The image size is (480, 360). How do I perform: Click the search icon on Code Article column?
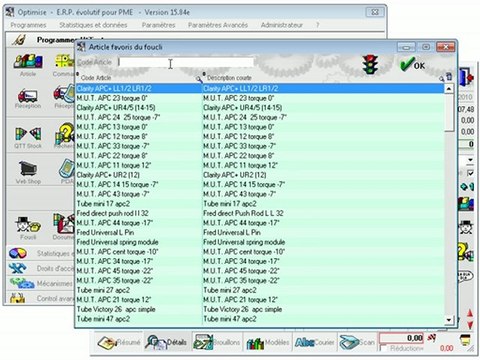(x=199, y=79)
